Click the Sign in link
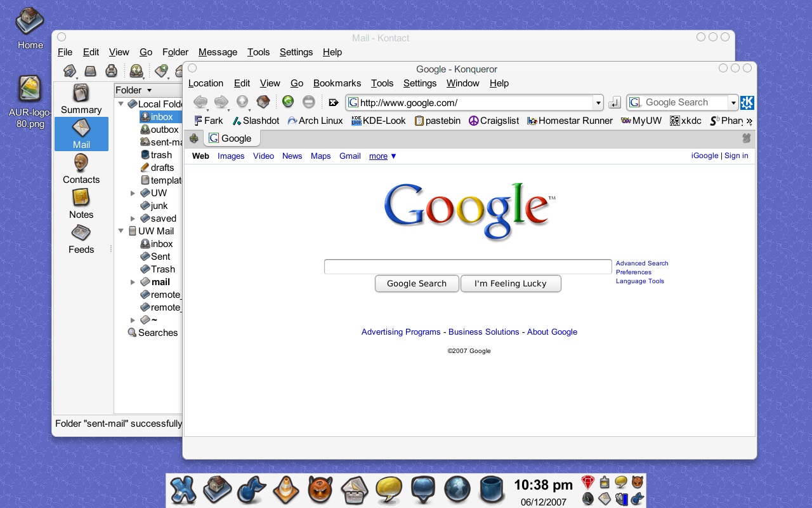 point(736,156)
